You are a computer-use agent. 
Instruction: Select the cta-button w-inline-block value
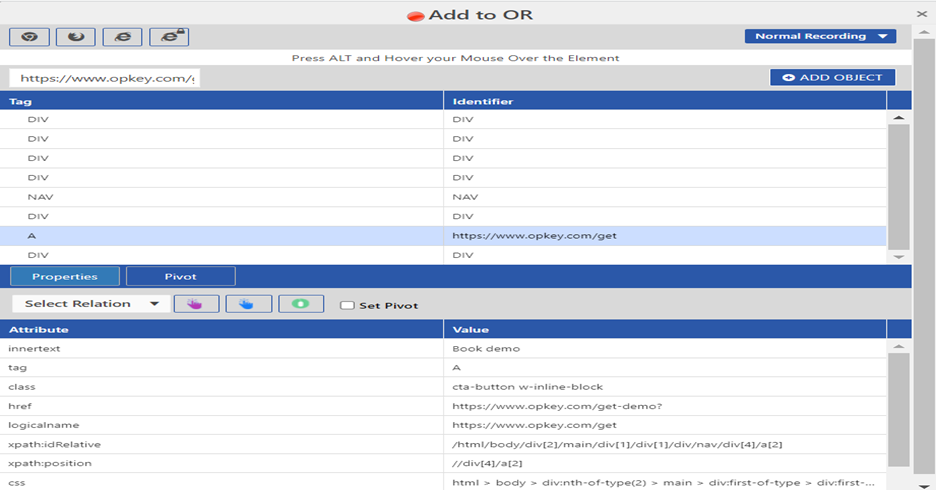pos(665,387)
